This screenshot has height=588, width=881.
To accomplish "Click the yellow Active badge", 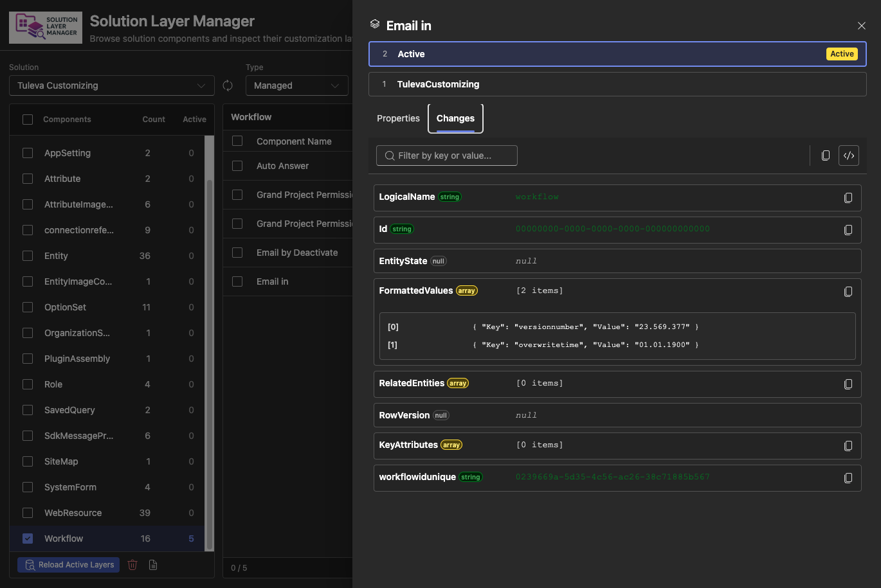I will pyautogui.click(x=842, y=54).
